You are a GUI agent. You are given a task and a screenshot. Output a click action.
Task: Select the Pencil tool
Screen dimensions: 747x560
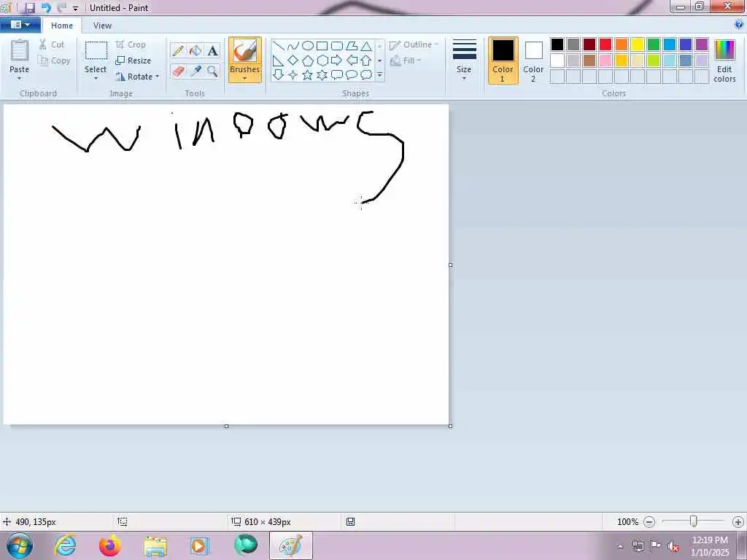tap(178, 50)
